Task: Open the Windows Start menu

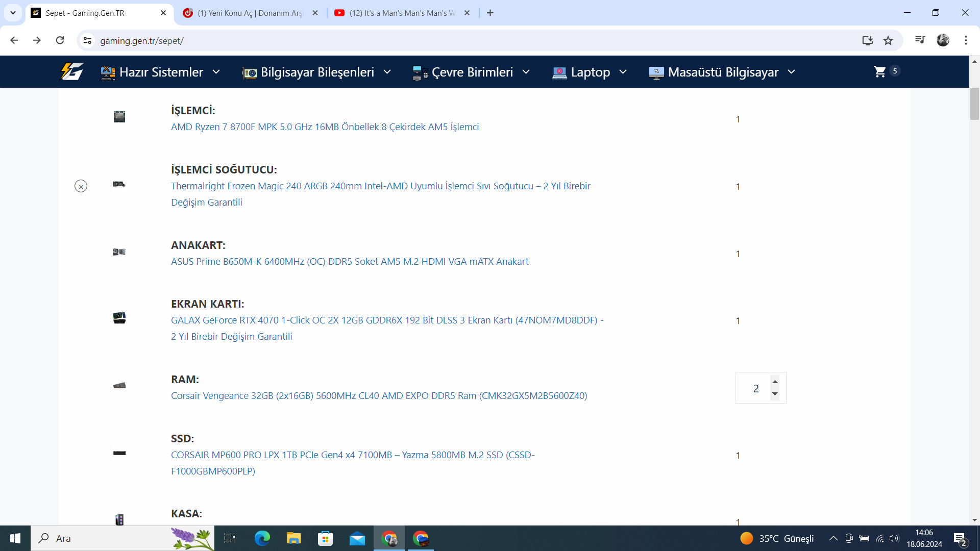Action: click(15, 538)
